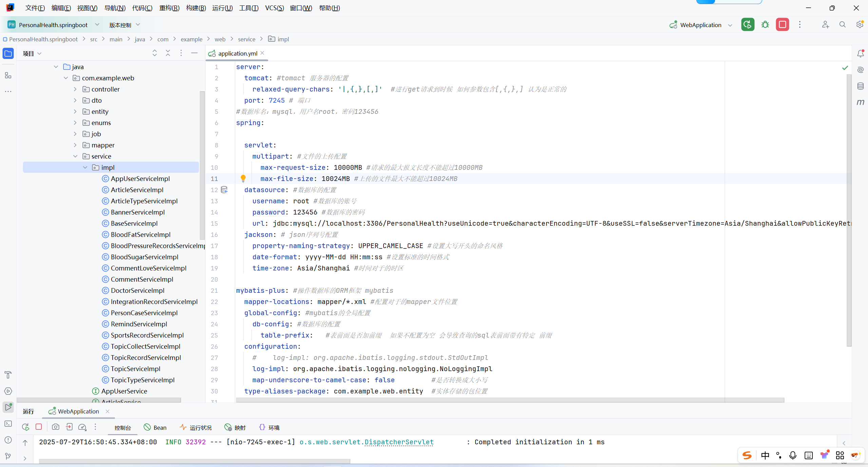Click 'service' in the breadcrumb path

point(247,39)
